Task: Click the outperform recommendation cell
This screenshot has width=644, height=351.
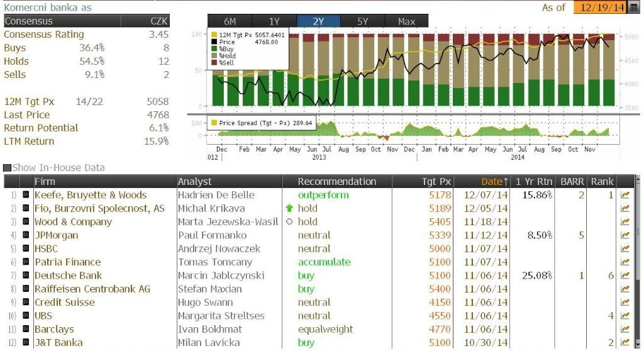Action: click(x=323, y=195)
